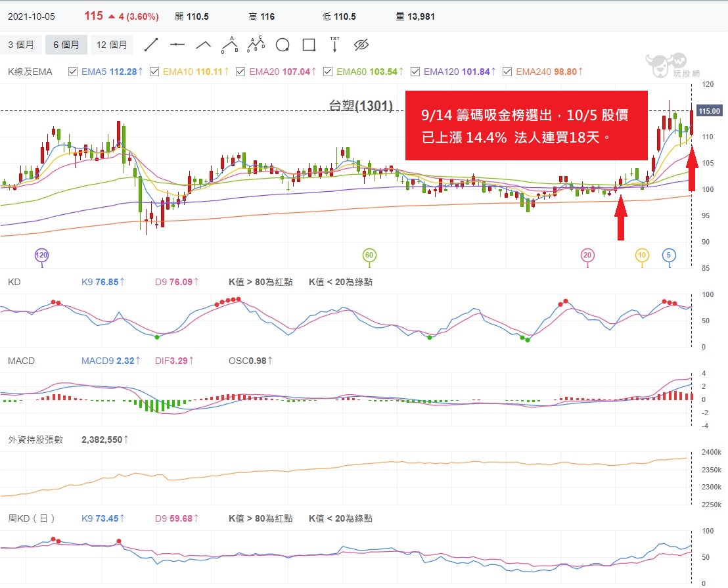
Task: Uncheck the EMA60 checkbox
Action: 328,72
